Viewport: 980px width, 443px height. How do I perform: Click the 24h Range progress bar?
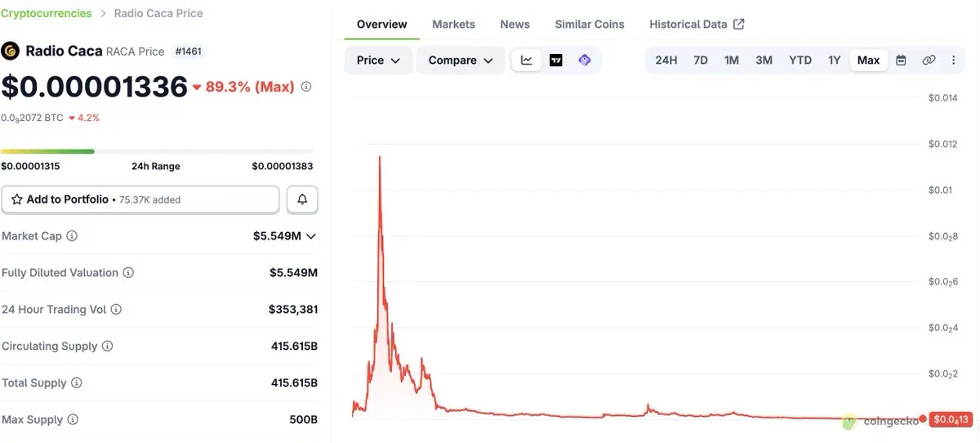[157, 151]
